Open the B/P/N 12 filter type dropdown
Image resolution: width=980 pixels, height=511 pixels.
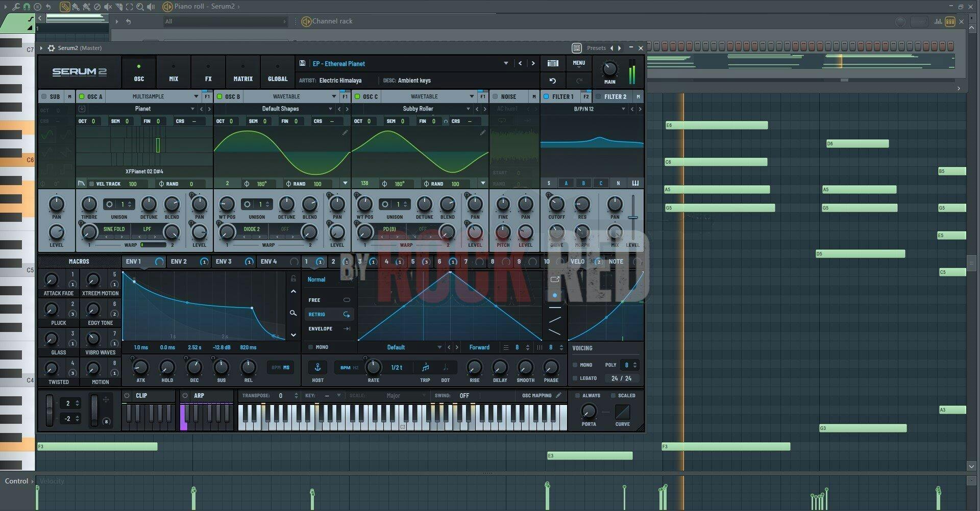pyautogui.click(x=584, y=109)
